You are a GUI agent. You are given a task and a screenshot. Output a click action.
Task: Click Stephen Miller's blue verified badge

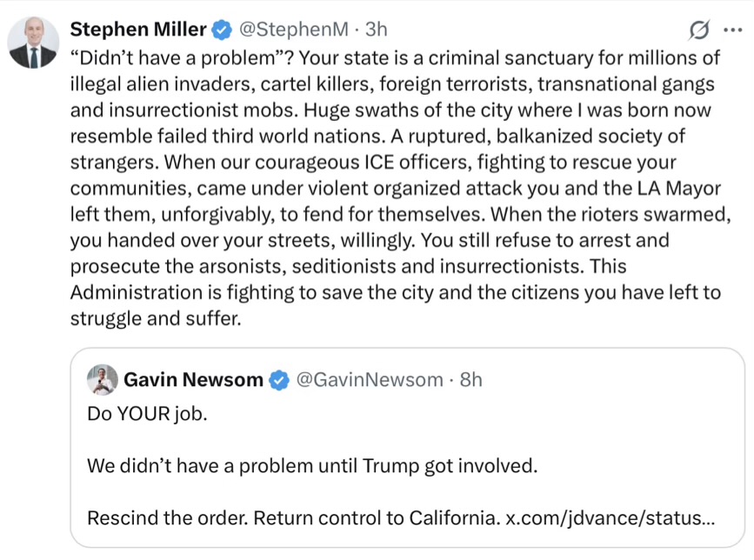coord(222,30)
